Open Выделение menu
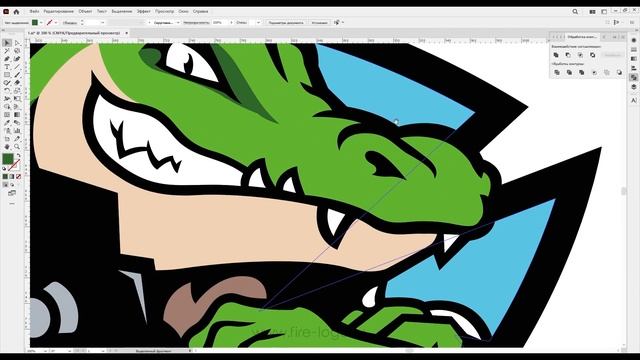This screenshot has height=360, width=640. (122, 12)
